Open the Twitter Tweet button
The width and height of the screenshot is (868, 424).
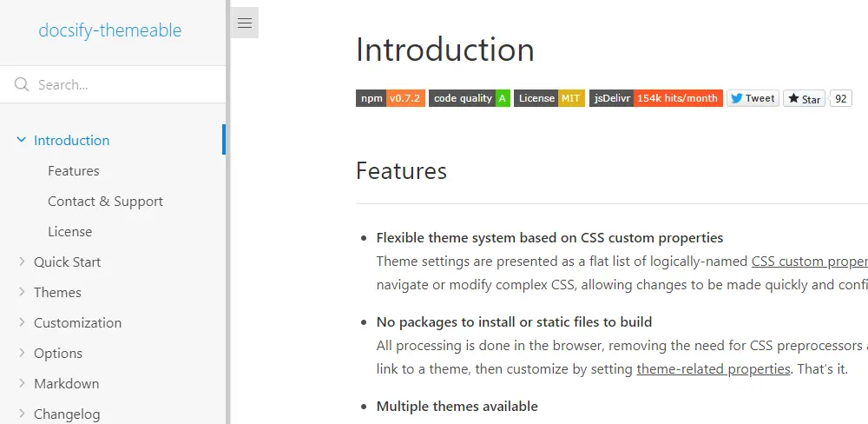click(753, 98)
